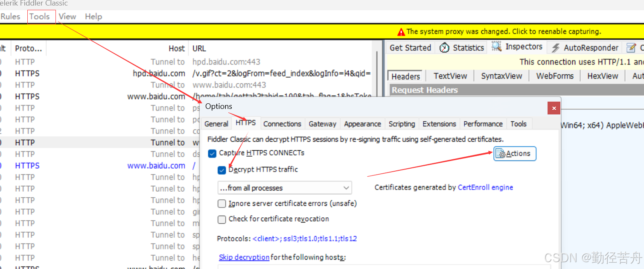This screenshot has height=269, width=644.
Task: Open the Scripting tab in Options
Action: click(x=402, y=124)
